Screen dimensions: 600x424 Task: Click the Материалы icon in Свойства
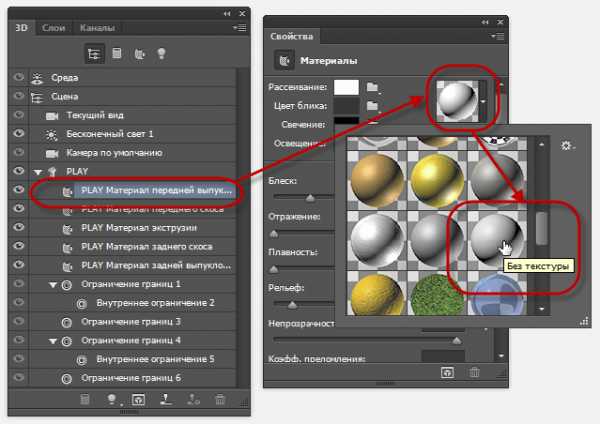click(284, 60)
